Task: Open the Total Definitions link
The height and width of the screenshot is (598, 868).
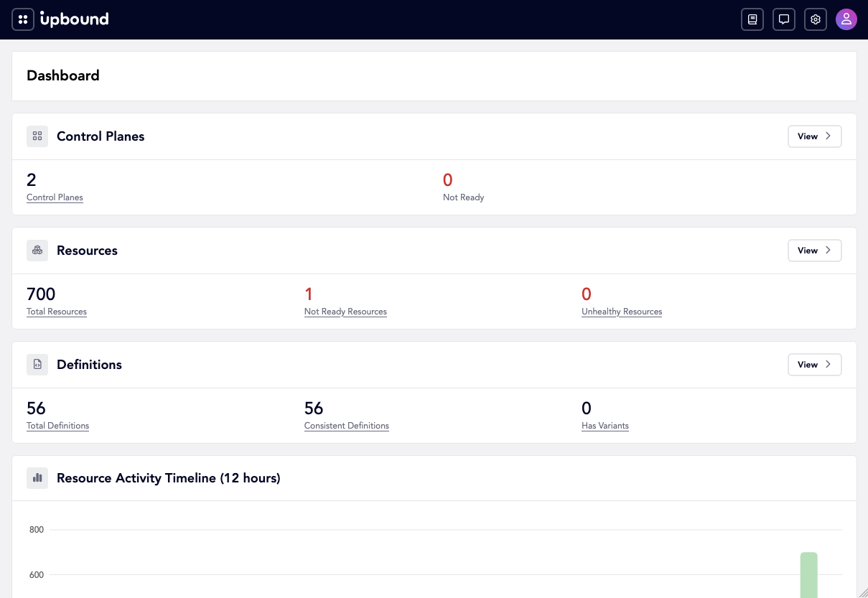Action: 57,426
